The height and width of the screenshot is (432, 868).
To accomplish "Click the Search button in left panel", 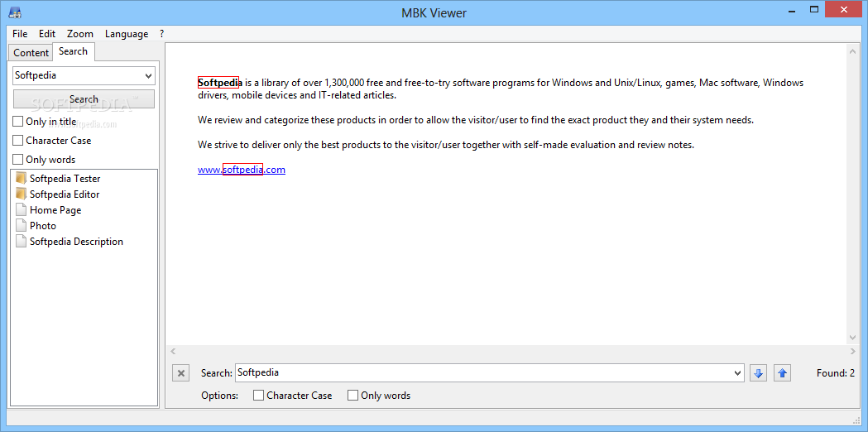I will coord(84,99).
